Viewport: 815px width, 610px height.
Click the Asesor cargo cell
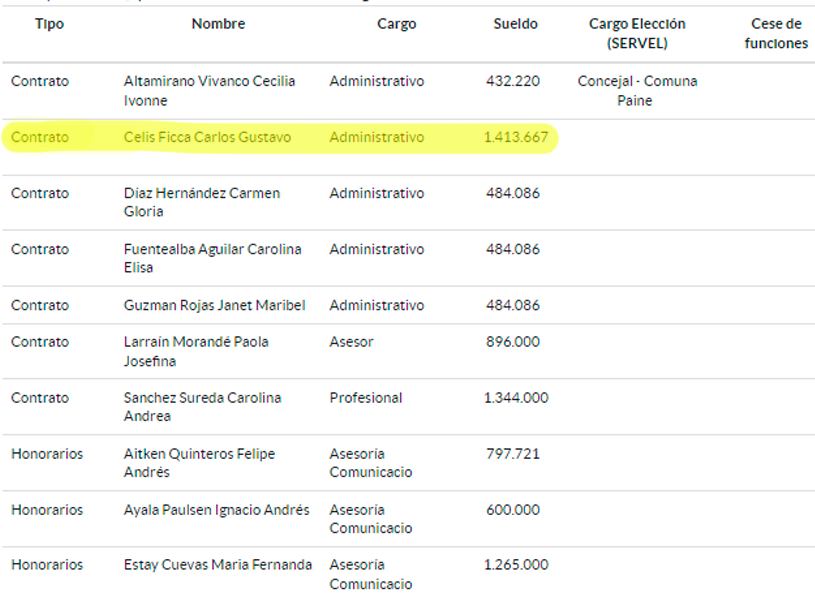point(351,342)
